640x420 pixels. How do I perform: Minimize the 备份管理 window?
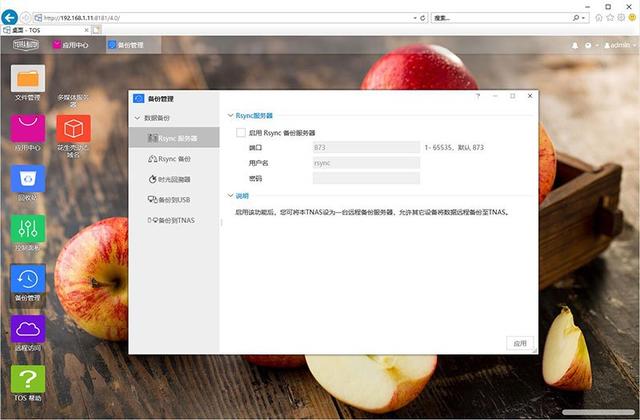click(495, 96)
